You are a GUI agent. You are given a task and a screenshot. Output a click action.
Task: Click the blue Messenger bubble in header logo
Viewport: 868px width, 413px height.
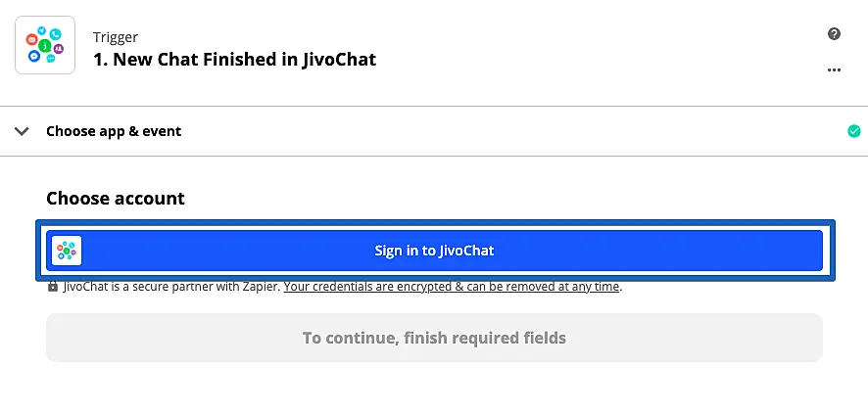(34, 57)
